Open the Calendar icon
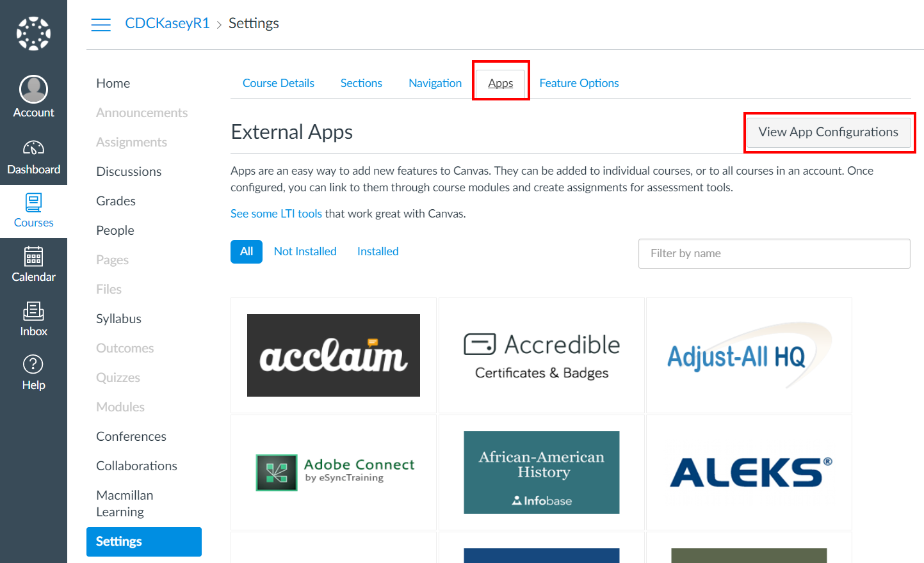The height and width of the screenshot is (563, 924). pos(33,265)
